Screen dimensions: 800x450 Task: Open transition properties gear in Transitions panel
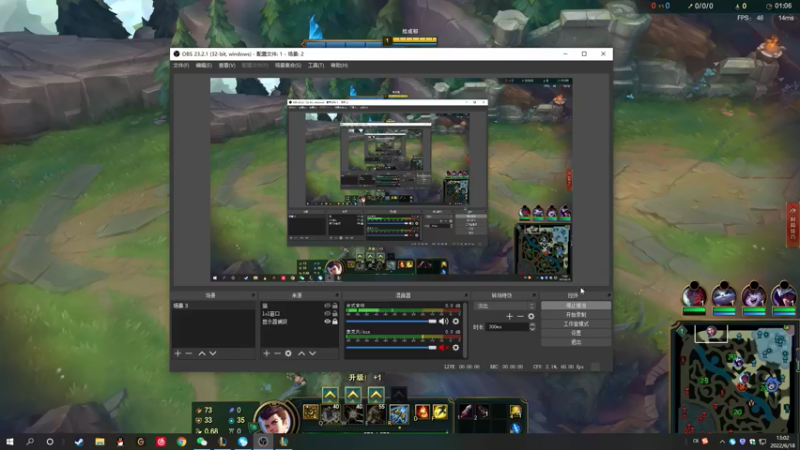(531, 316)
